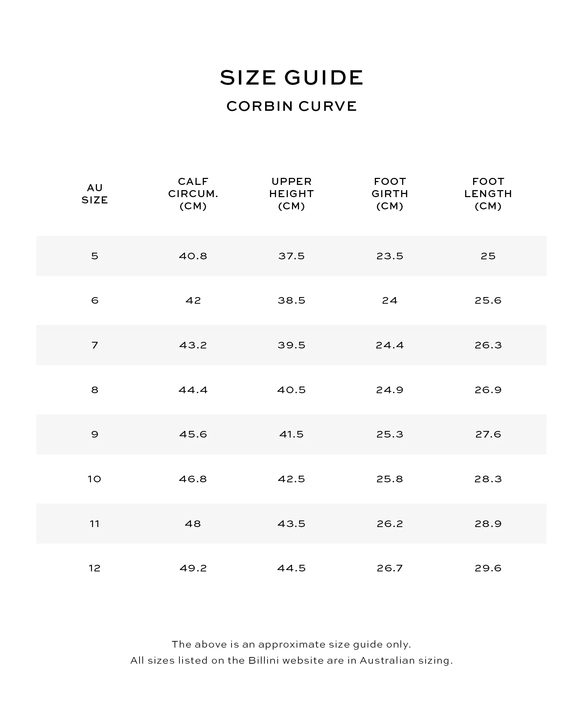Click the Billini Australian sizing note
Screen dimensions: 583x728
(x=292, y=661)
